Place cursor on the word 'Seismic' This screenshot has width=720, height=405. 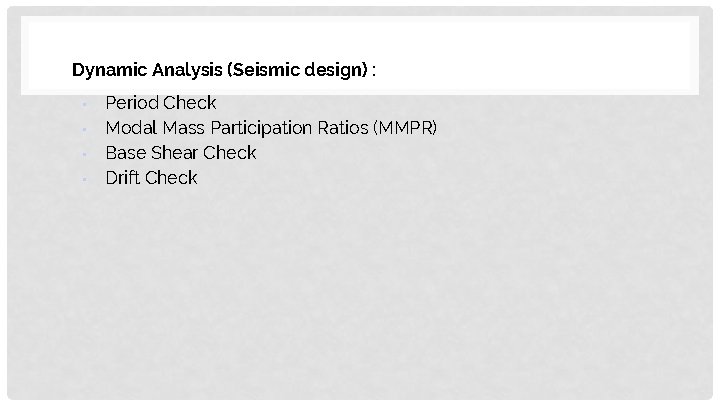[266, 70]
